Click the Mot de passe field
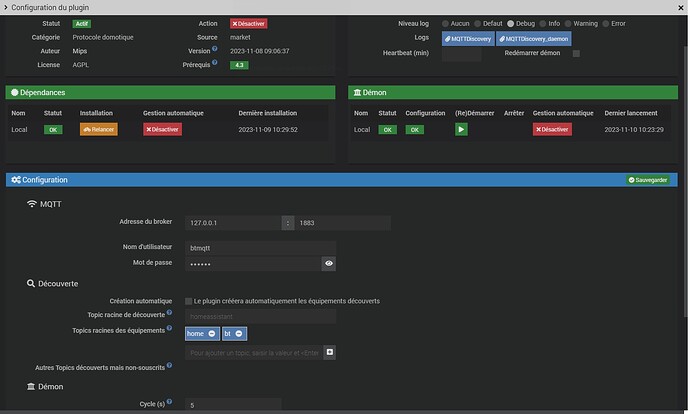The height and width of the screenshot is (414, 690). pyautogui.click(x=253, y=264)
